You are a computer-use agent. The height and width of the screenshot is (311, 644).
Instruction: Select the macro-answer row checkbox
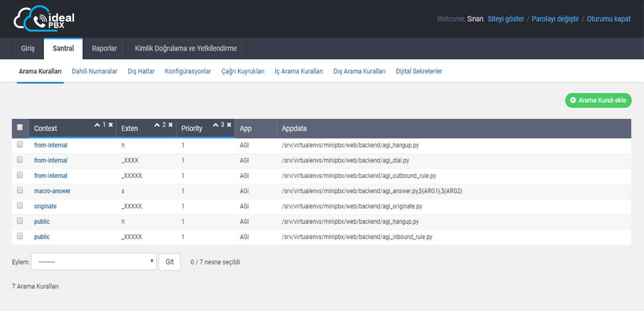tap(20, 190)
